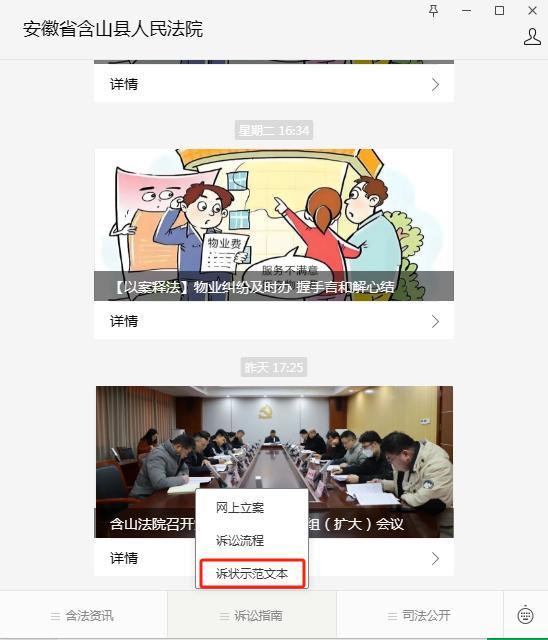The image size is (548, 640).
Task: Click the menu lines icon beside 司法公开
Action: [392, 616]
